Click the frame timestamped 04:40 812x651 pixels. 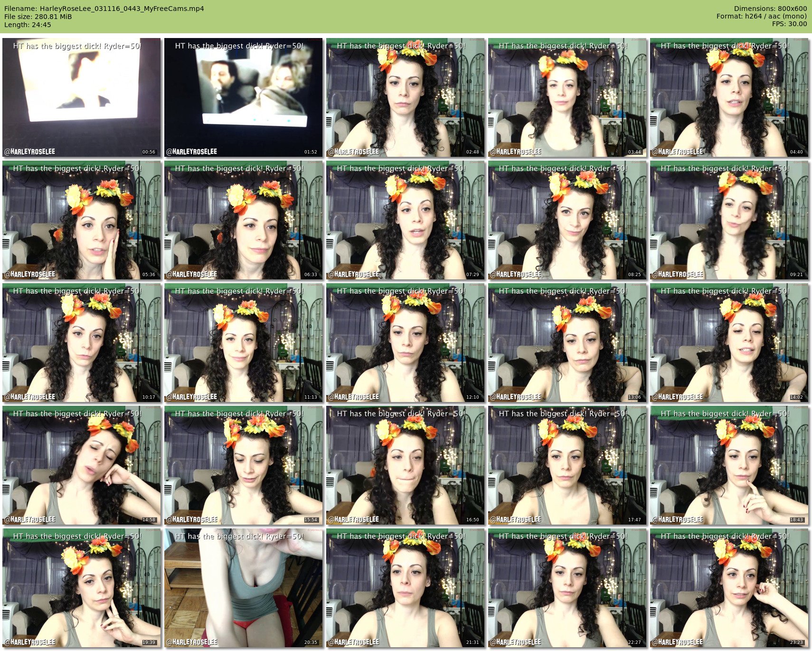(x=729, y=97)
